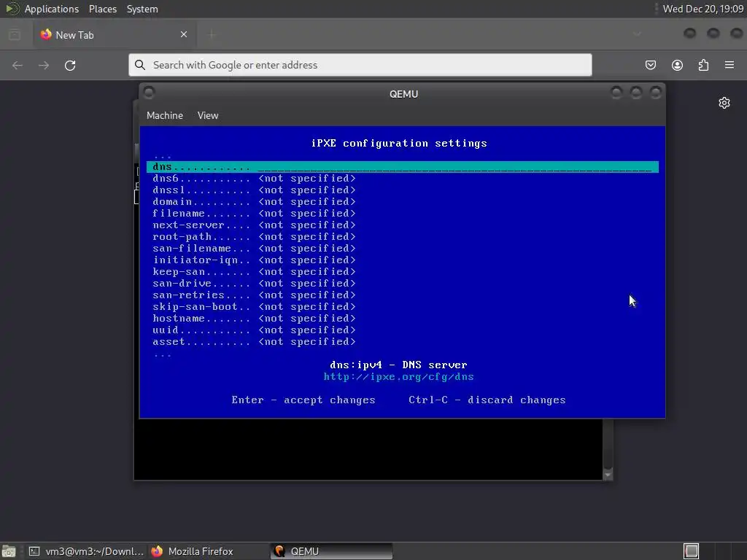Open Firefox Pocket save icon
The width and height of the screenshot is (747, 560).
coord(650,65)
